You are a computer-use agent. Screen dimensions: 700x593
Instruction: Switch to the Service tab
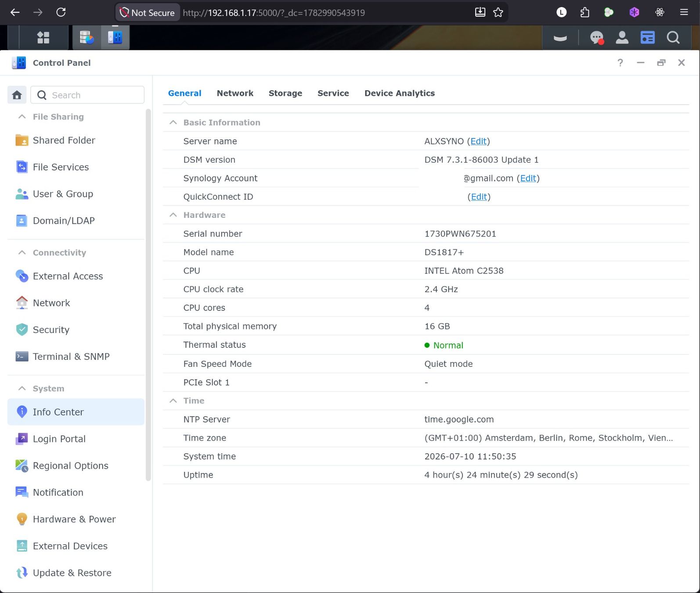click(333, 93)
